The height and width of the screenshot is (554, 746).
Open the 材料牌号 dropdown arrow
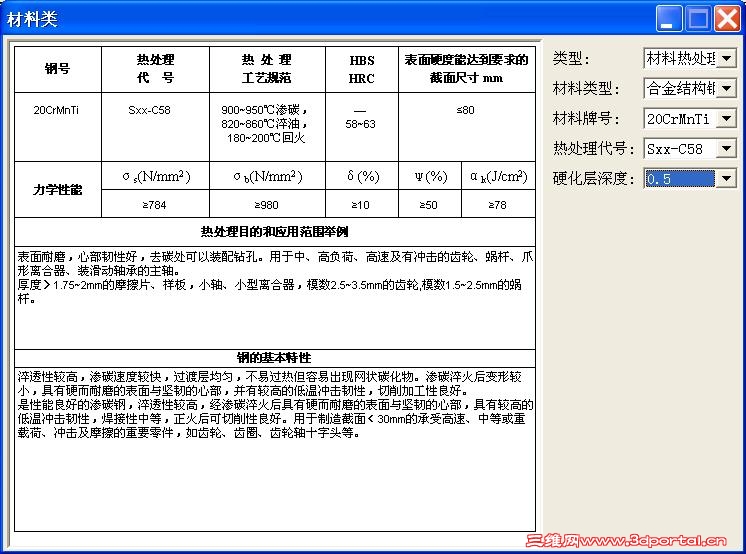click(x=726, y=119)
